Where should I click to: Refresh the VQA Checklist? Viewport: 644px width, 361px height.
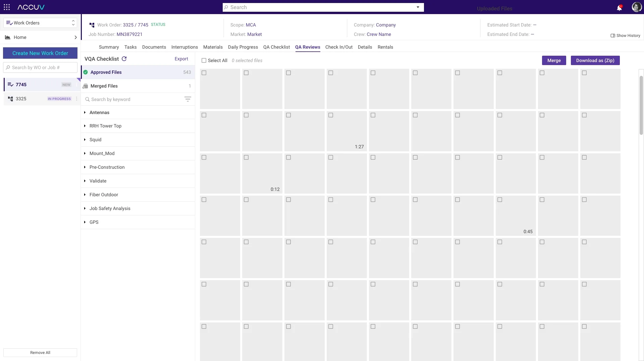point(124,59)
